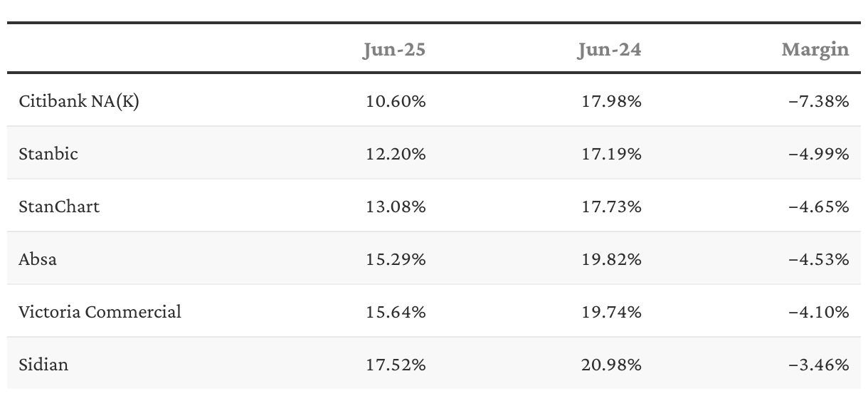Click the Jun-25 column header
Image resolution: width=868 pixels, height=396 pixels.
(x=394, y=50)
